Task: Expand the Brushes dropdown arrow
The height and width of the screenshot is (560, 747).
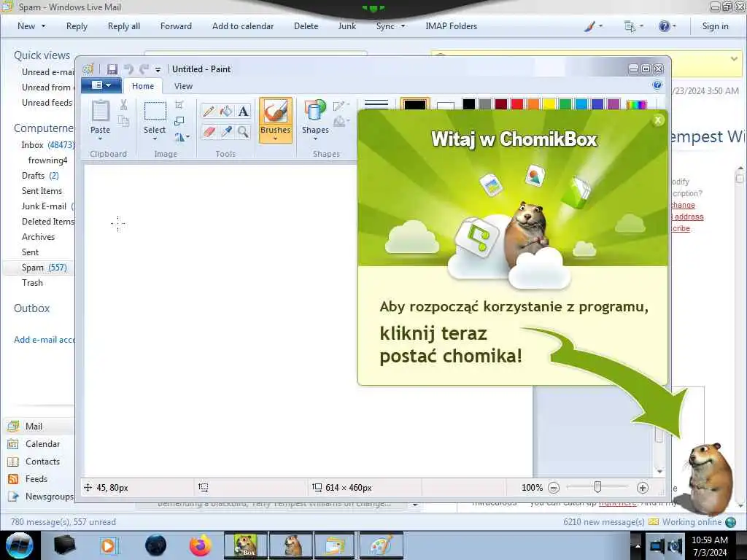Action: (x=275, y=139)
